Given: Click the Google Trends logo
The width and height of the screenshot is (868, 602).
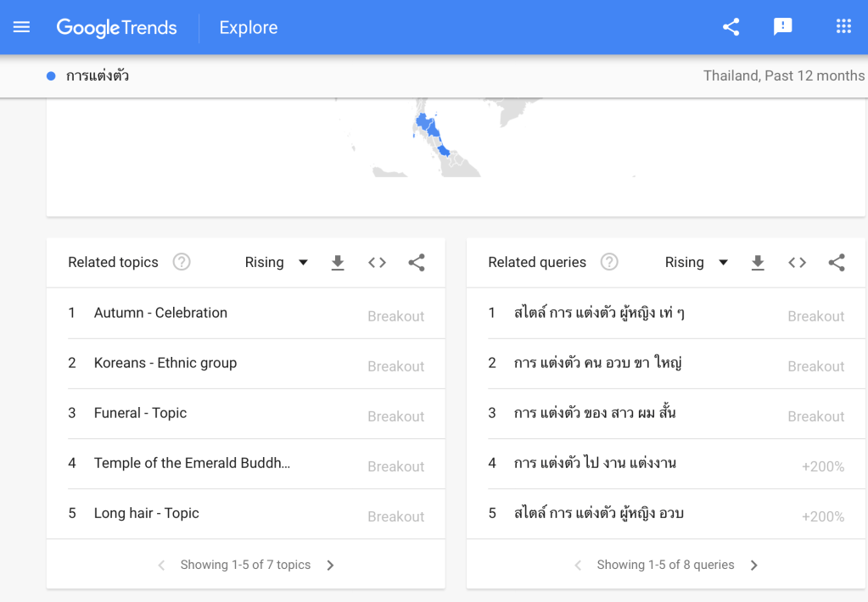Looking at the screenshot, I should click(x=117, y=28).
